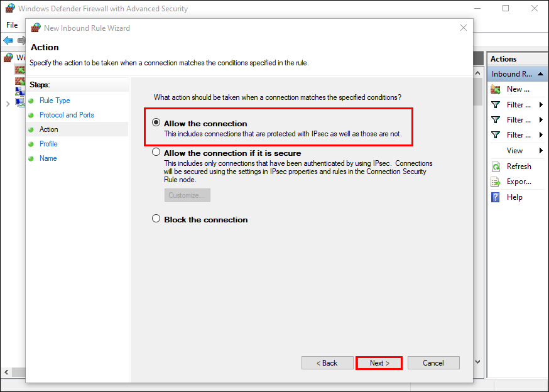Click the Export List icon
The image size is (549, 392).
pyautogui.click(x=496, y=182)
